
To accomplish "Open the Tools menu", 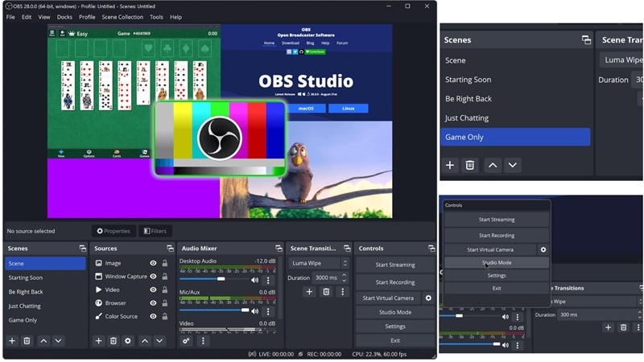I will tap(156, 17).
